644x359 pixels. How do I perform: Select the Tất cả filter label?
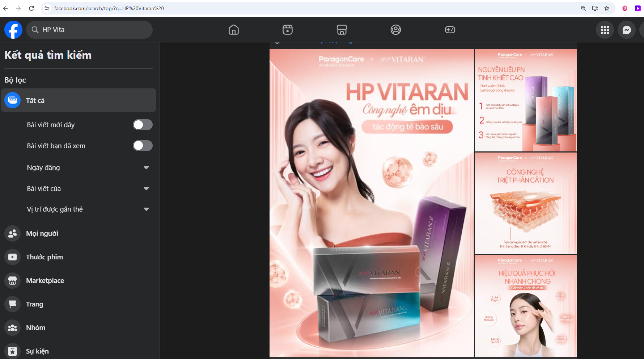(35, 100)
